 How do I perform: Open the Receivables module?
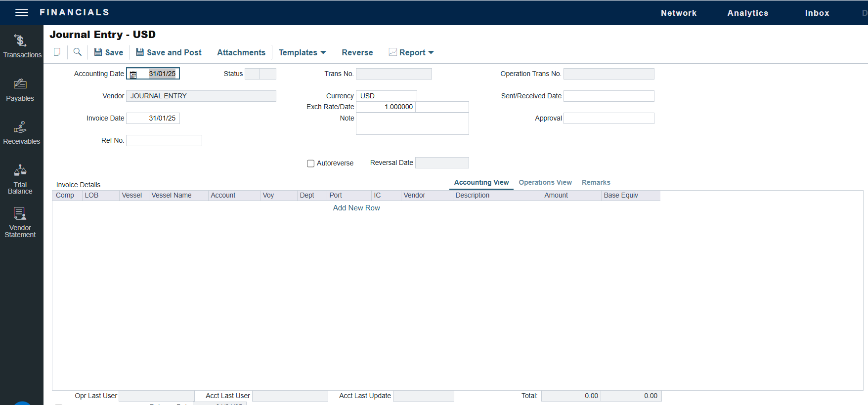click(21, 133)
